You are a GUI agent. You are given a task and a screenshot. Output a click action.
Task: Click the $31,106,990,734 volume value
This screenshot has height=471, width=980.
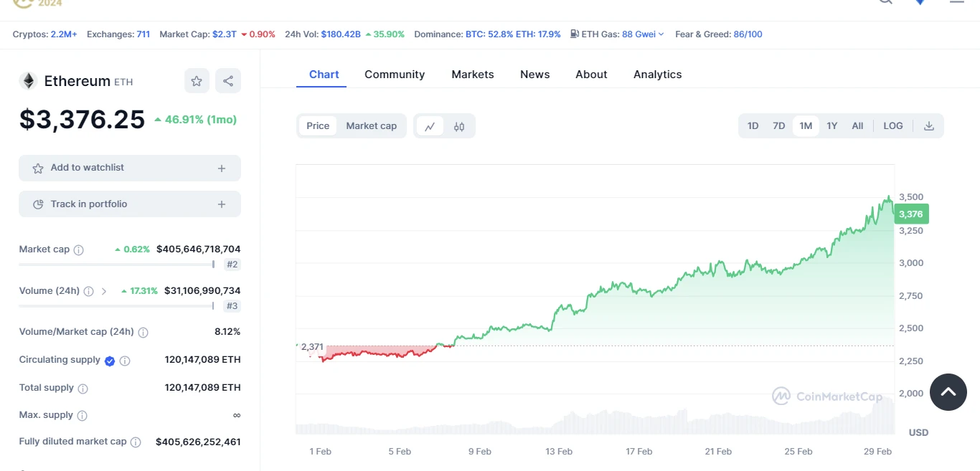tap(202, 291)
